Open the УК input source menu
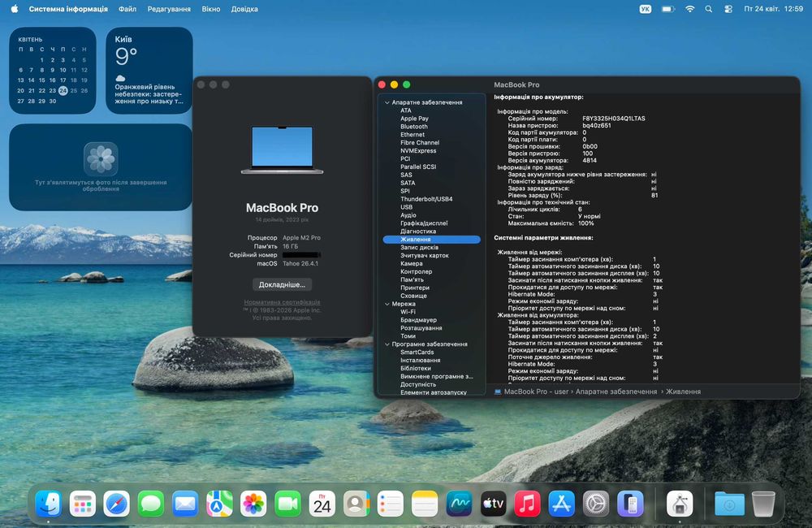Image resolution: width=812 pixels, height=528 pixels. click(x=646, y=9)
